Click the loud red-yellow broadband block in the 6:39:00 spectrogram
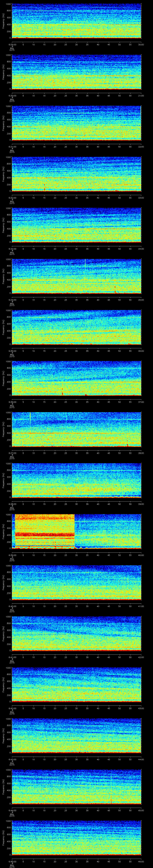 coord(45,531)
